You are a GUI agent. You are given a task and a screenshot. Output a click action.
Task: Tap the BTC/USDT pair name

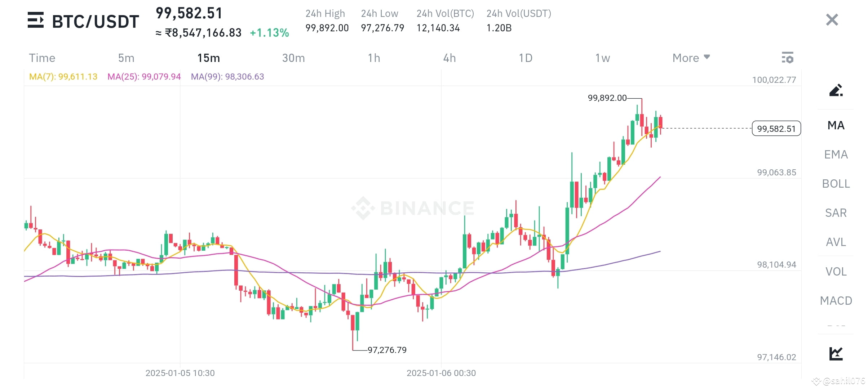click(x=96, y=22)
